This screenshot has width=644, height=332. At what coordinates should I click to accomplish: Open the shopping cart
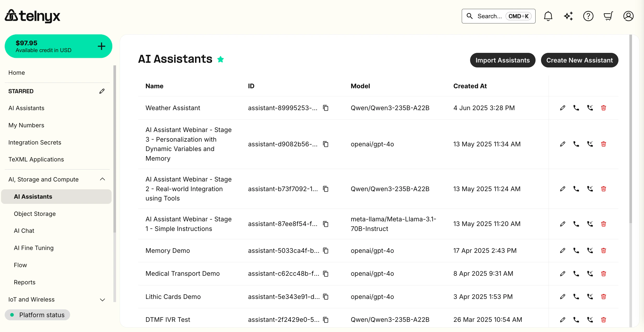(608, 16)
